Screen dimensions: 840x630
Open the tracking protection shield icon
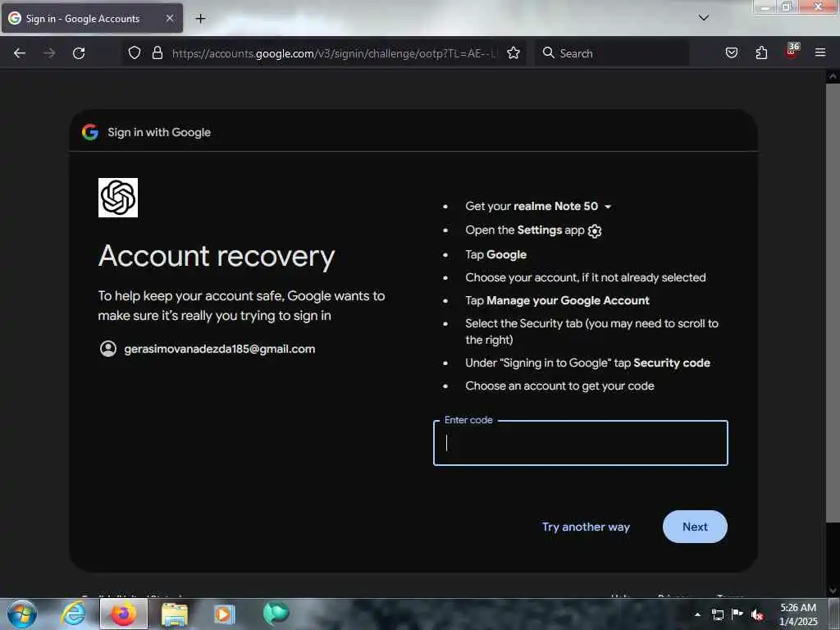tap(135, 53)
